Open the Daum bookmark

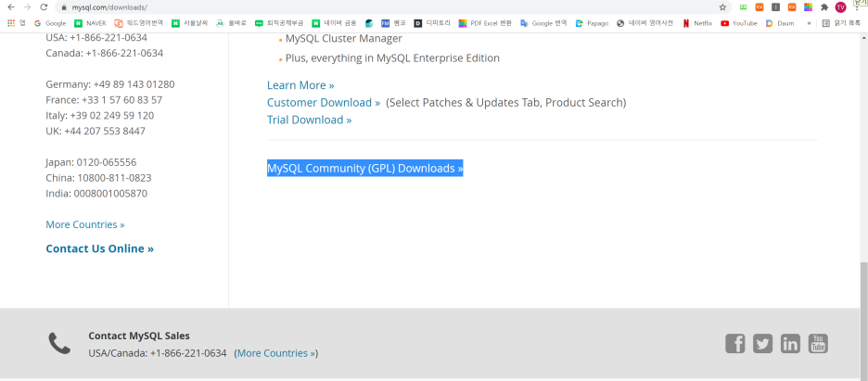[780, 23]
